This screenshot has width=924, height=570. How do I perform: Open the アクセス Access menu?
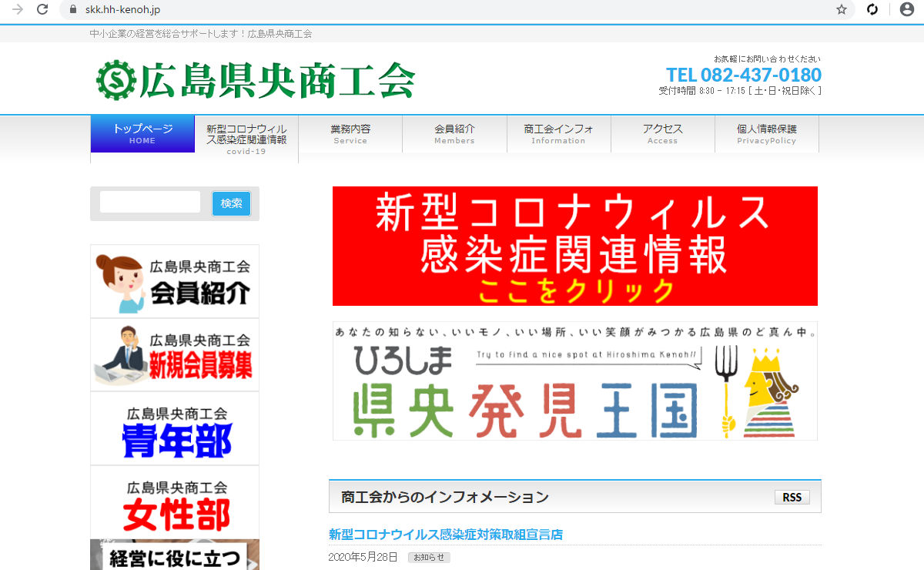point(662,134)
